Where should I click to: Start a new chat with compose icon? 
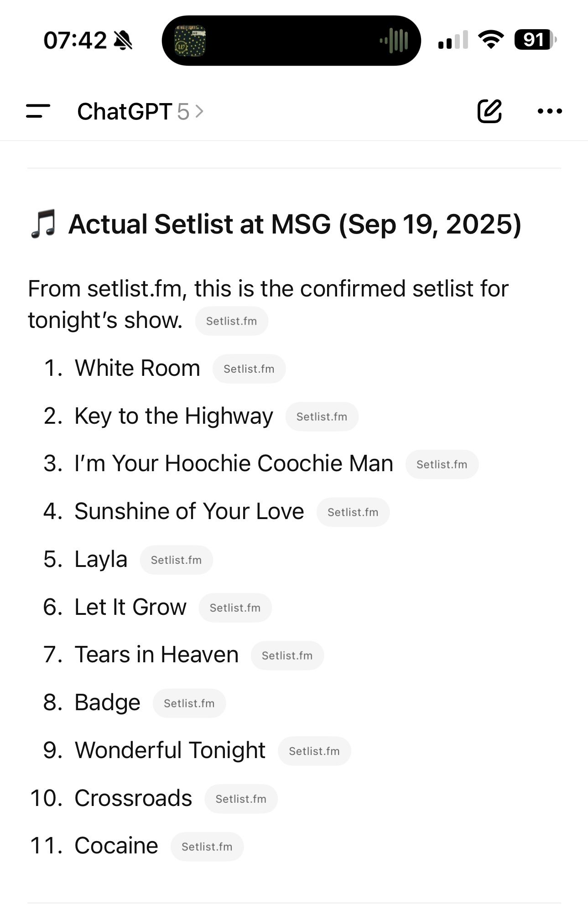tap(489, 111)
